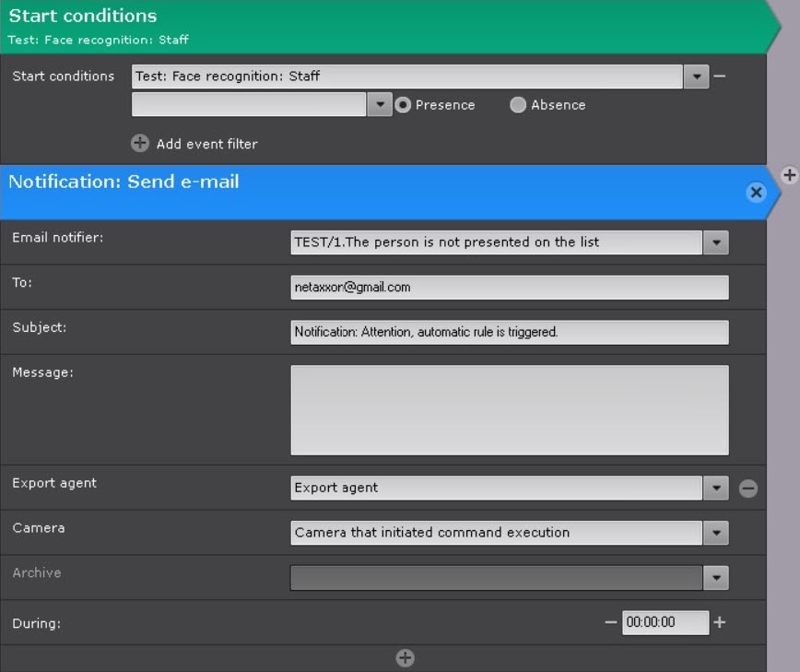Click the Add event filter link
The width and height of the screenshot is (800, 672).
206,144
